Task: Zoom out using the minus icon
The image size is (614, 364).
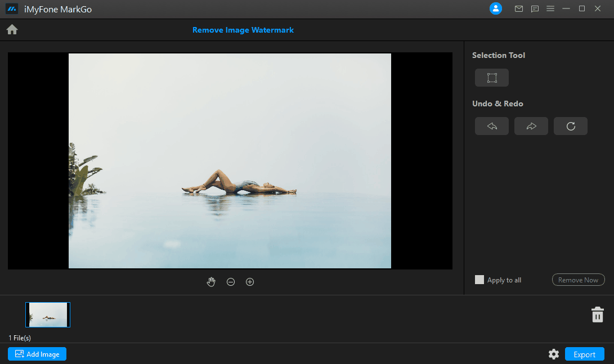Action: coord(231,282)
